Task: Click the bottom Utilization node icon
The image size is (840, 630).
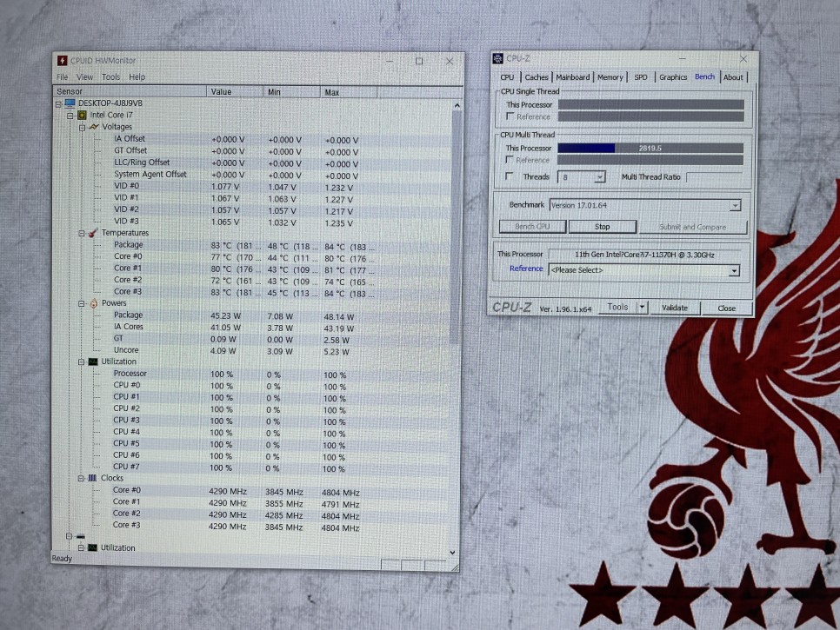Action: tap(92, 547)
